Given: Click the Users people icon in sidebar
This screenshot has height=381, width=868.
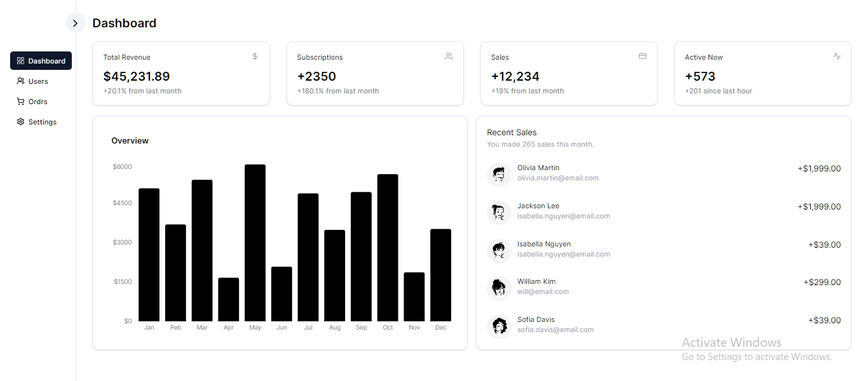Looking at the screenshot, I should [20, 81].
